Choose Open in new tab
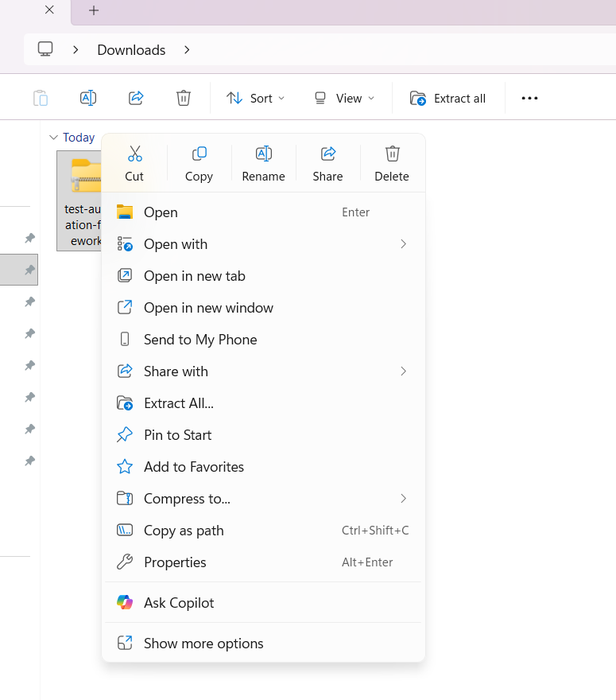Image resolution: width=616 pixels, height=700 pixels. click(x=263, y=276)
